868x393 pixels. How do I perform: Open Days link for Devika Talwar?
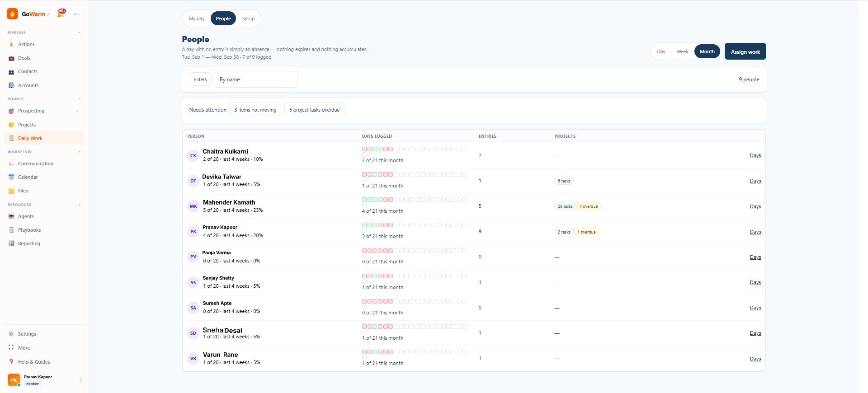(755, 181)
